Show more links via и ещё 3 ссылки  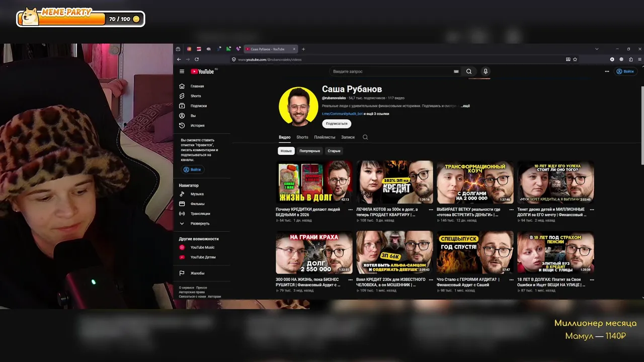tap(376, 114)
